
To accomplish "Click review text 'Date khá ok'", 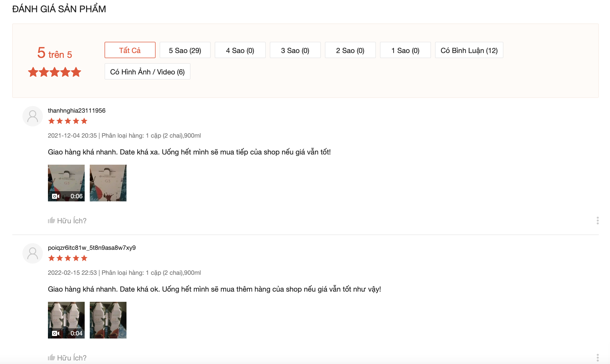I will [139, 289].
